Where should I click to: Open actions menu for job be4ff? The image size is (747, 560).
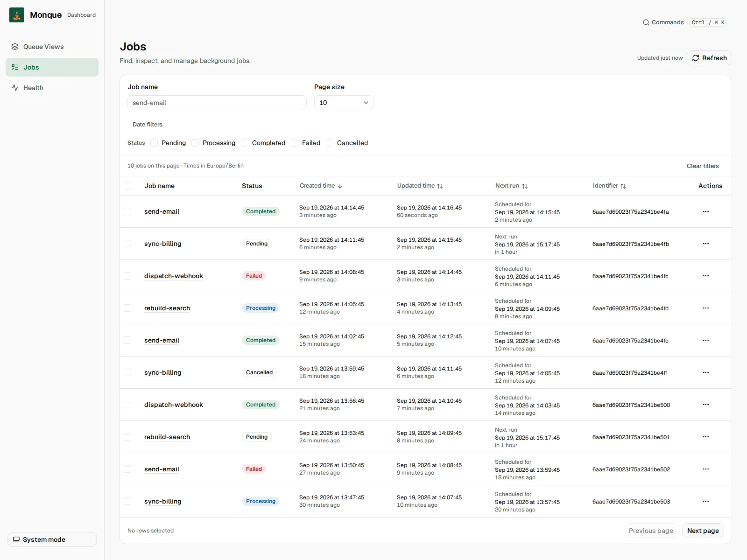click(x=706, y=372)
